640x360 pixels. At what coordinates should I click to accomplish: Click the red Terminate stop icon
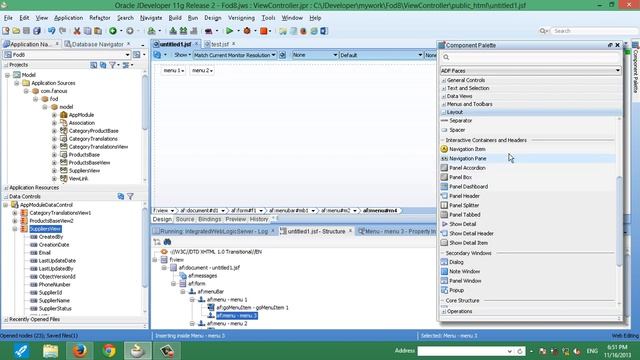pos(264,31)
